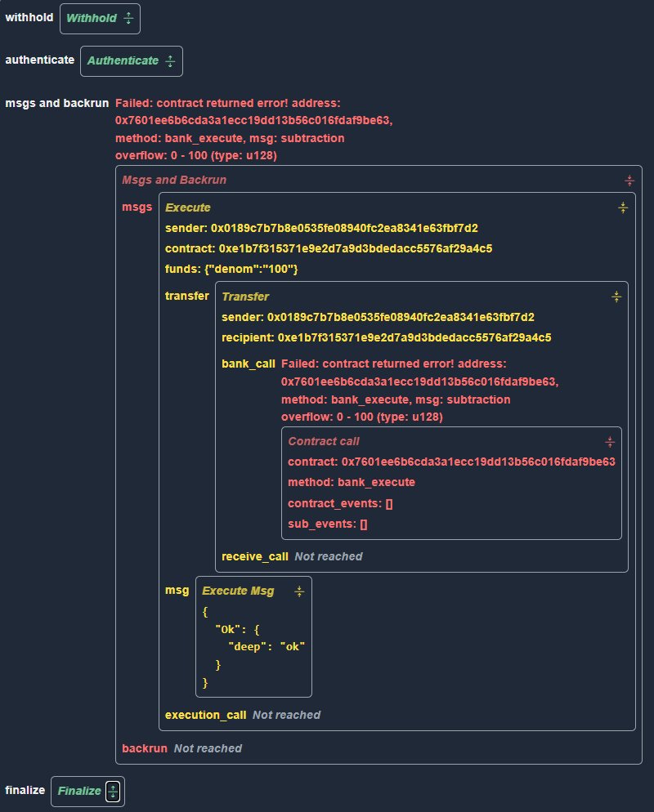Collapse the Contract call panel

(609, 442)
